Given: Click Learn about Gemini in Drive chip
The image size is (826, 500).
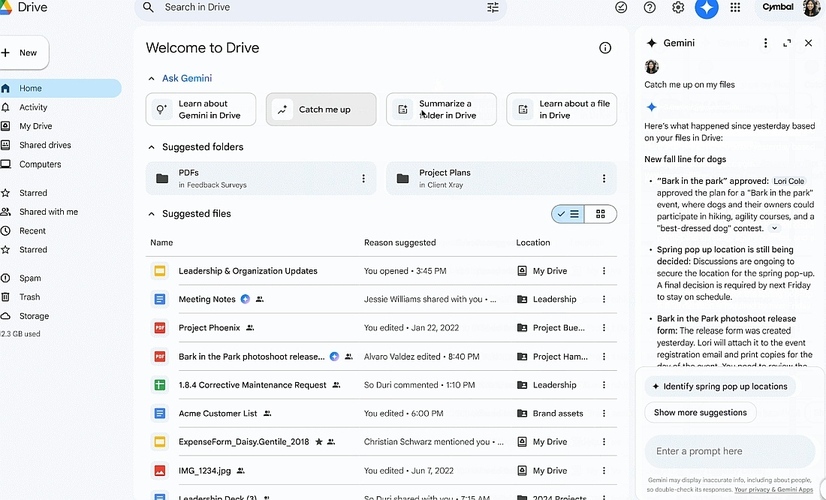Looking at the screenshot, I should pos(201,110).
